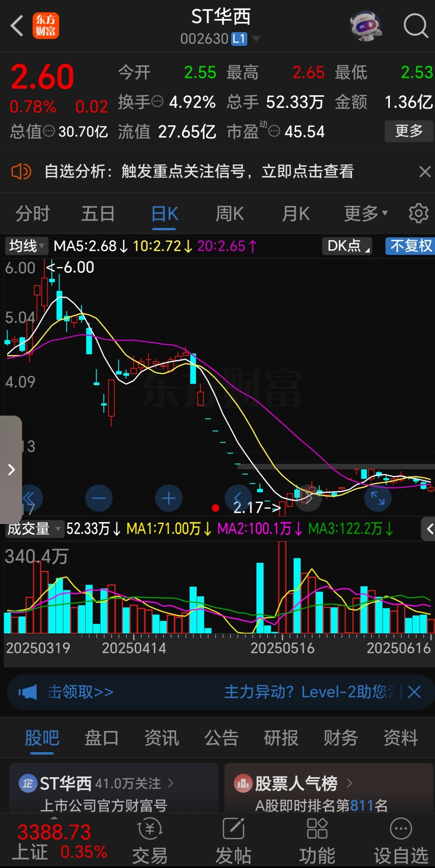The height and width of the screenshot is (868, 435).
Task: Switch to 研报 tab
Action: click(281, 738)
